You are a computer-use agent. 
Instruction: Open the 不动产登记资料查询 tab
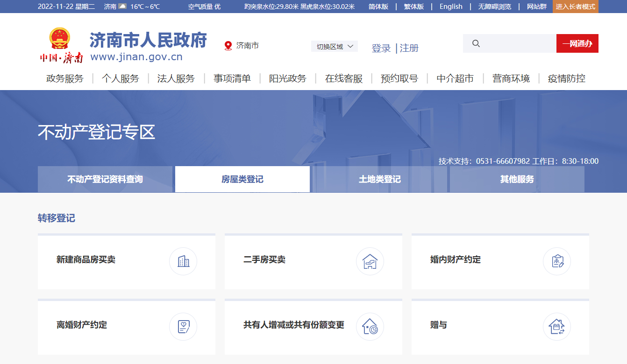coord(105,179)
